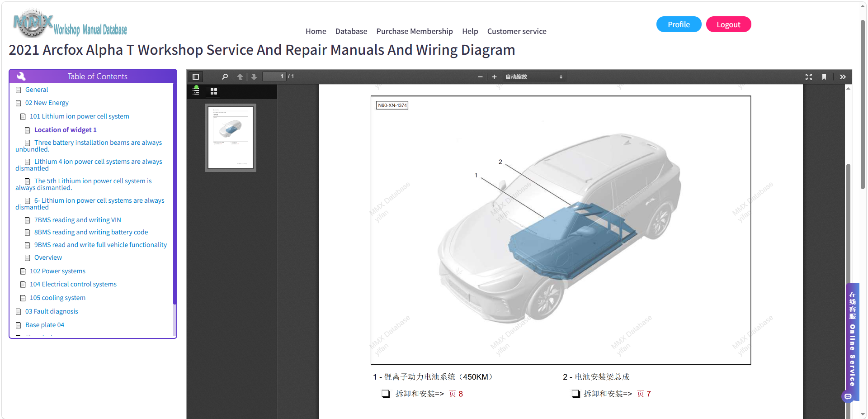Open Purchase Membership page

pyautogui.click(x=415, y=31)
